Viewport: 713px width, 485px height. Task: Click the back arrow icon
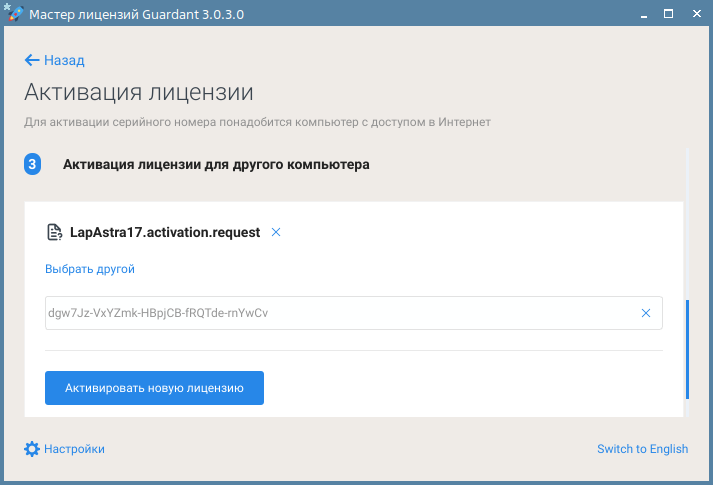pyautogui.click(x=32, y=60)
